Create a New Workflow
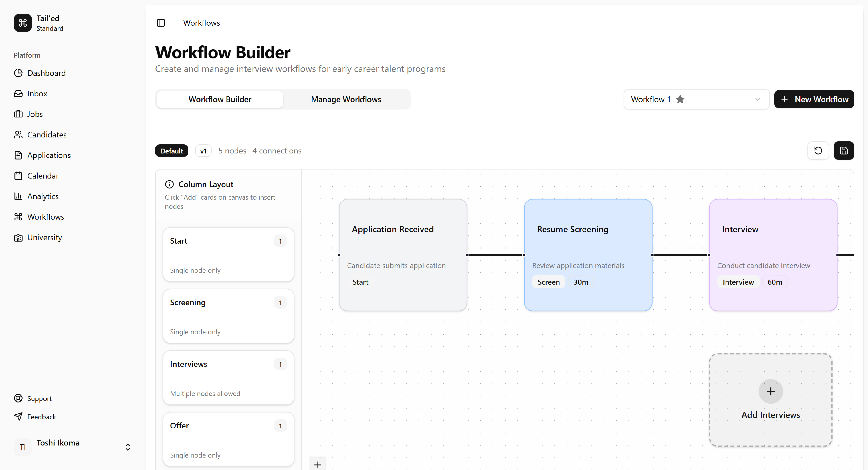The width and height of the screenshot is (868, 470). [x=814, y=99]
